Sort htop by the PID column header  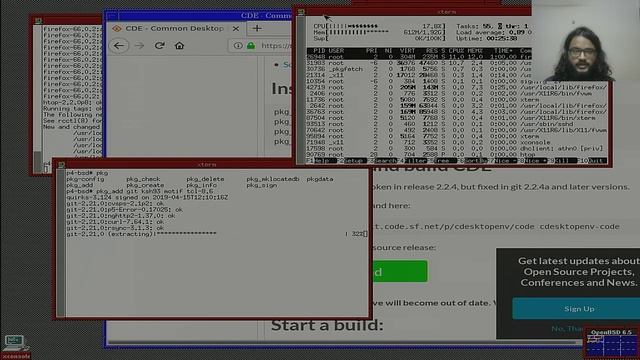319,51
